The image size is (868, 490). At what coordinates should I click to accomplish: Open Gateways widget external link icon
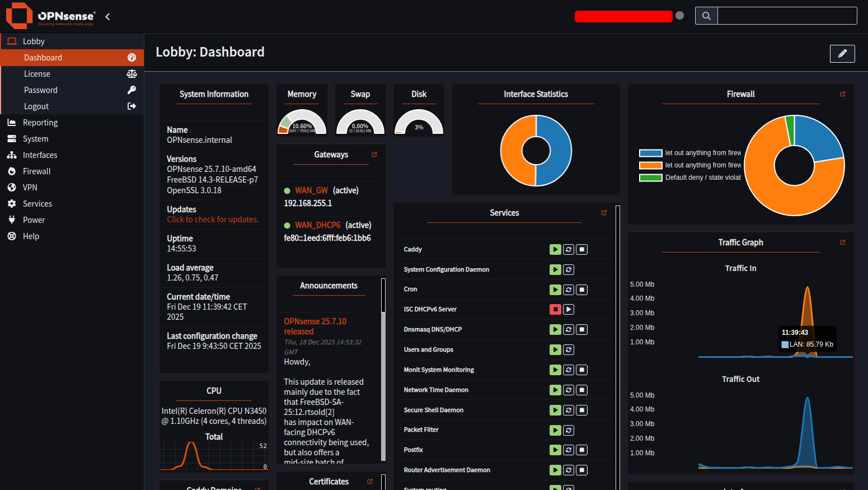pos(374,155)
